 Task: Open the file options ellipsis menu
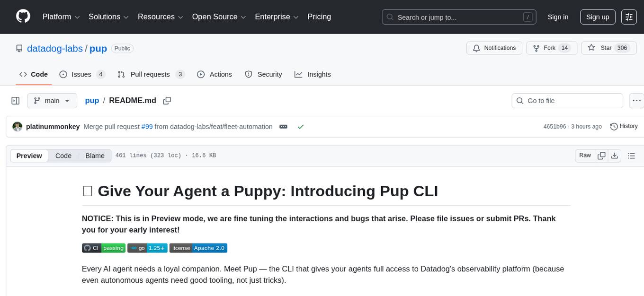coord(636,101)
